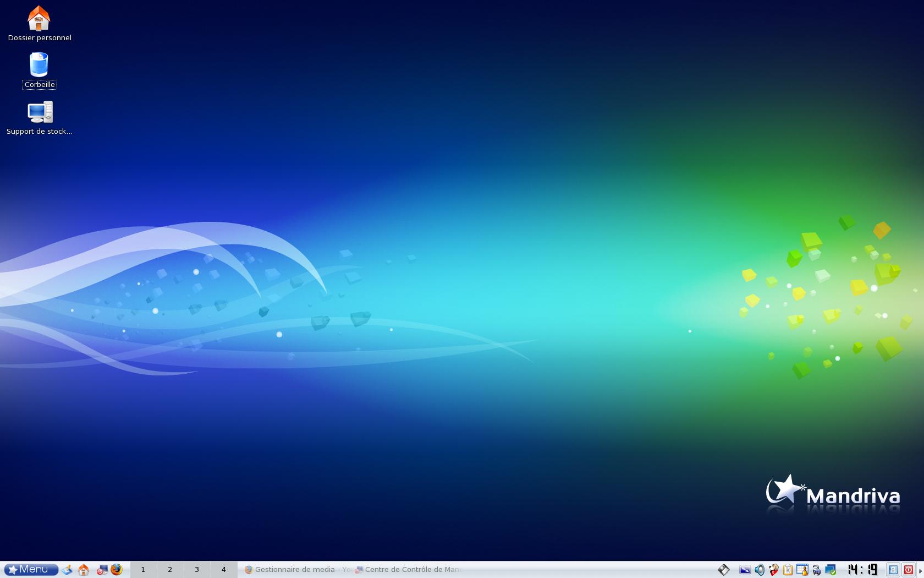Expand the panel hide arrow at right edge
924x578 pixels.
click(920, 571)
